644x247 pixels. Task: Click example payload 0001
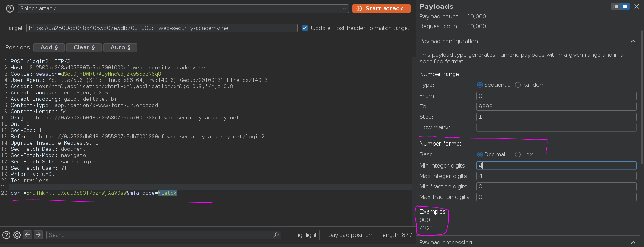click(x=427, y=220)
